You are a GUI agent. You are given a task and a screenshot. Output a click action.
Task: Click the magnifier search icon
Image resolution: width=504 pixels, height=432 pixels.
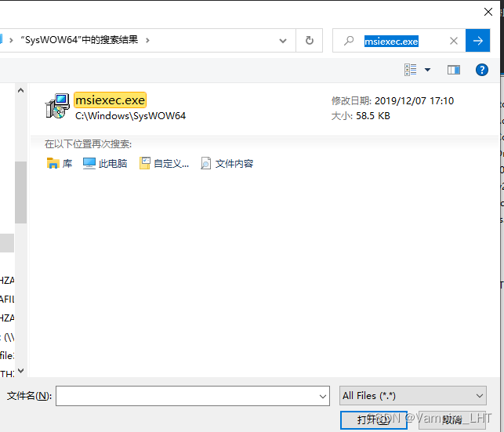[x=349, y=41]
